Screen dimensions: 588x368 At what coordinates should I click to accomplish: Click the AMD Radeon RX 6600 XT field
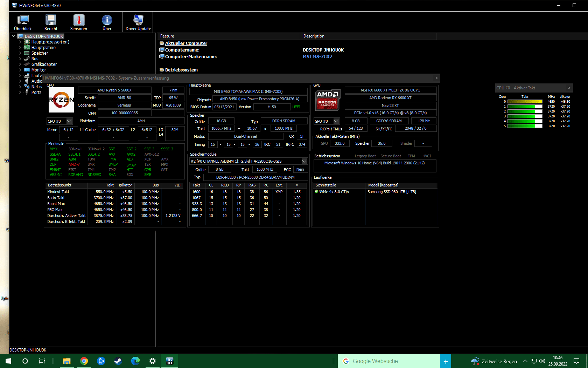pos(390,98)
